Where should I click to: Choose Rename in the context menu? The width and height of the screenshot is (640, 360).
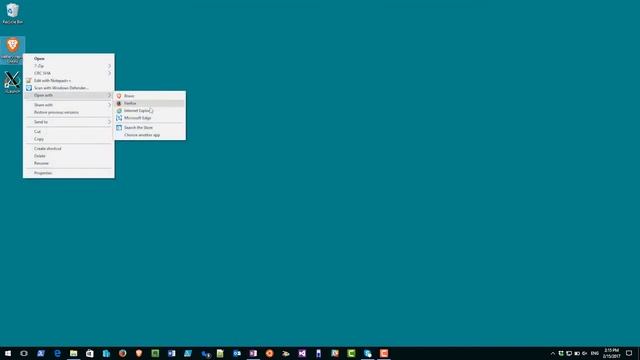click(x=69, y=163)
